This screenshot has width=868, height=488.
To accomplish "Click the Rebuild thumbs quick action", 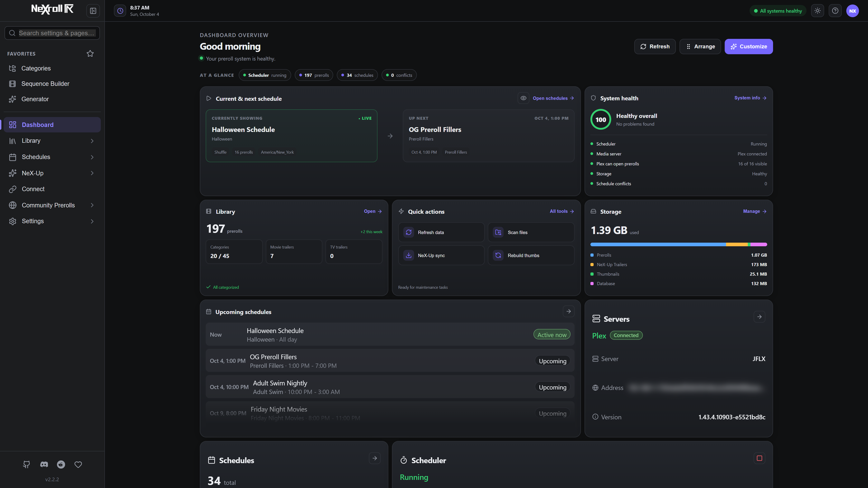I will [531, 255].
